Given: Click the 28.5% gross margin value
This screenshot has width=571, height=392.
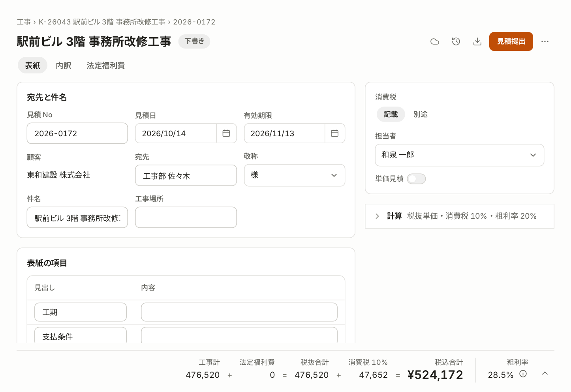Looking at the screenshot, I should point(501,375).
